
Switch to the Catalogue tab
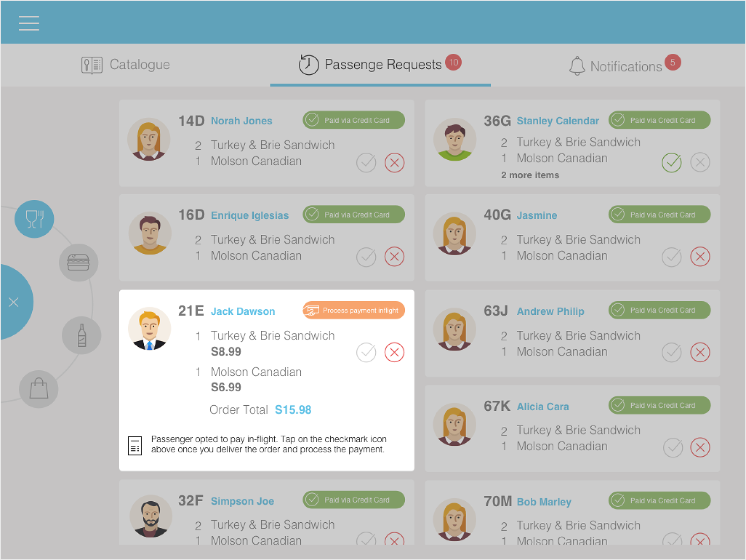[x=125, y=65]
